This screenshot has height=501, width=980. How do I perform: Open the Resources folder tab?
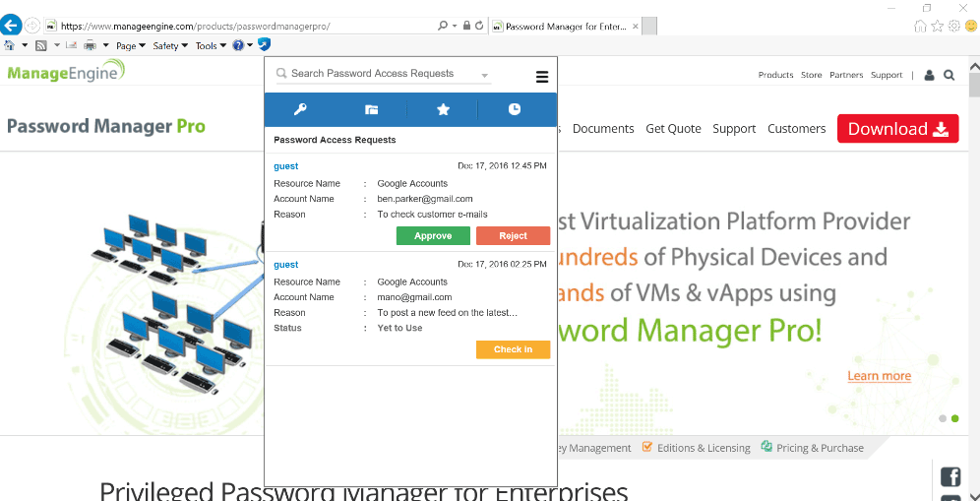click(371, 109)
